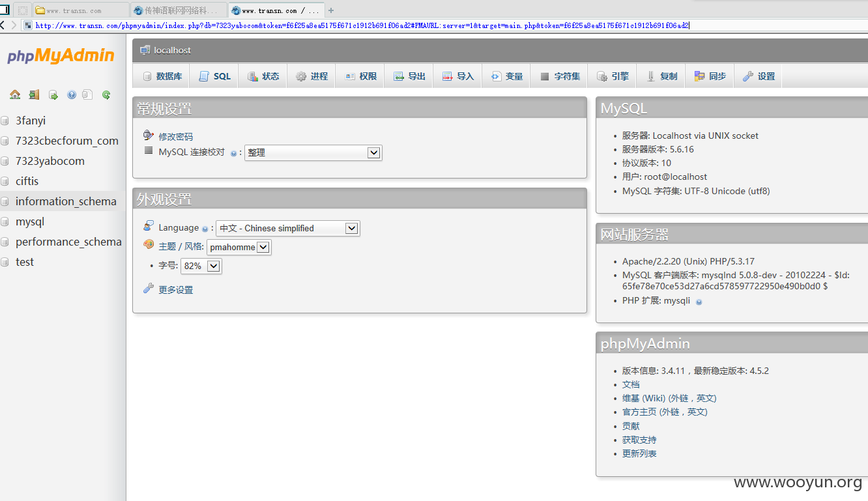This screenshot has height=501, width=868.
Task: Click text 用户: root@localhost
Action: [665, 177]
